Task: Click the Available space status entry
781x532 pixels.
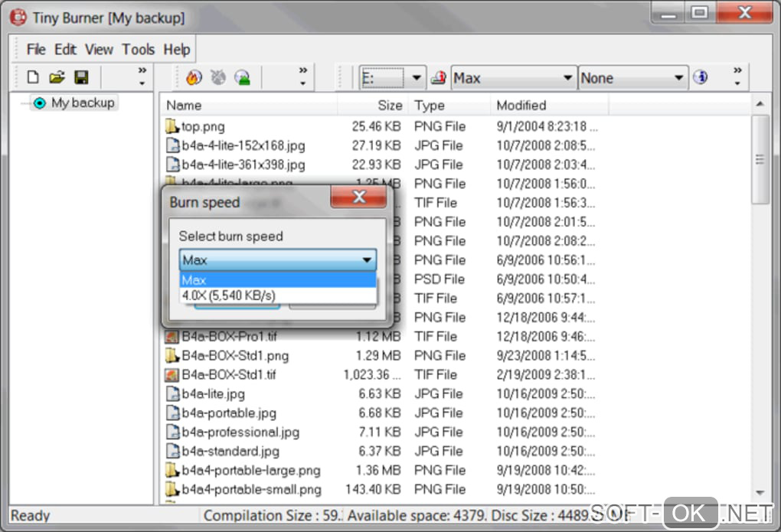Action: point(417,516)
